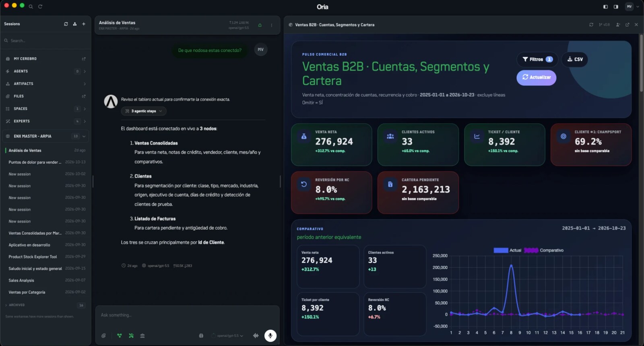Open the AGENTS section
This screenshot has width=644, height=346.
click(x=21, y=71)
